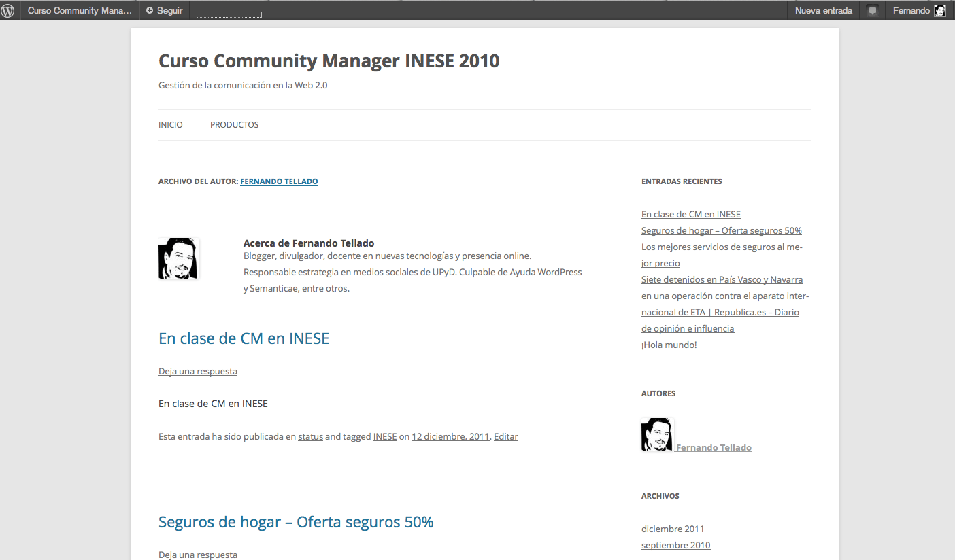Screen dimensions: 955x560
Task: Open the INESE tag link
Action: (385, 436)
